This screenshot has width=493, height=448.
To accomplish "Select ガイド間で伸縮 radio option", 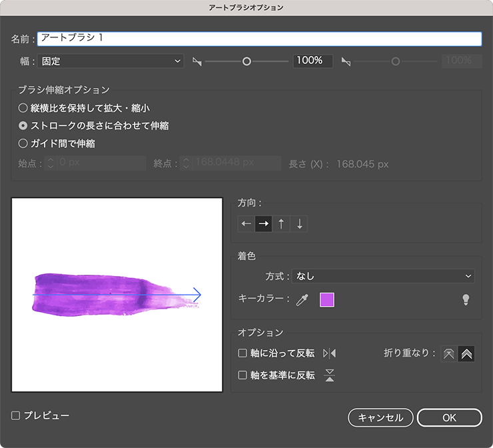I will (x=23, y=143).
